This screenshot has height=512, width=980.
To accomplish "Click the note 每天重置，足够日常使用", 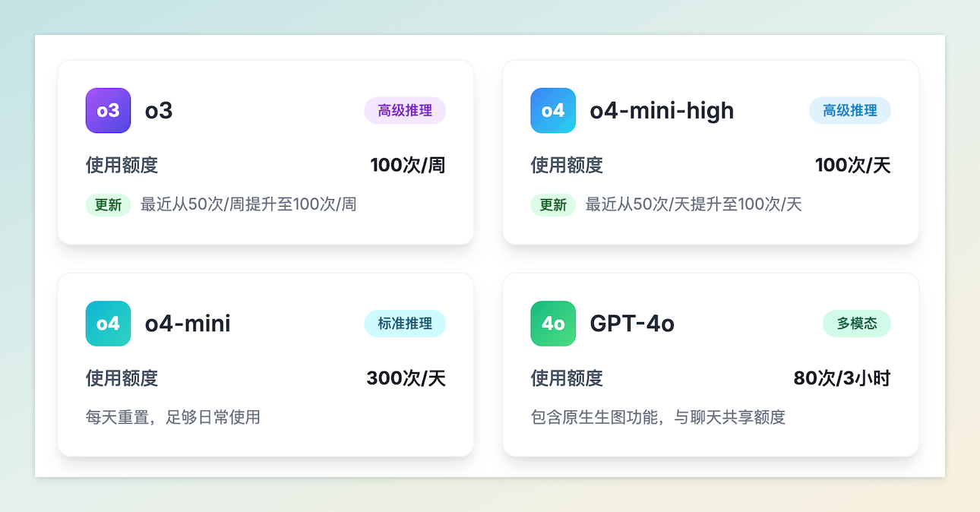I will (173, 417).
